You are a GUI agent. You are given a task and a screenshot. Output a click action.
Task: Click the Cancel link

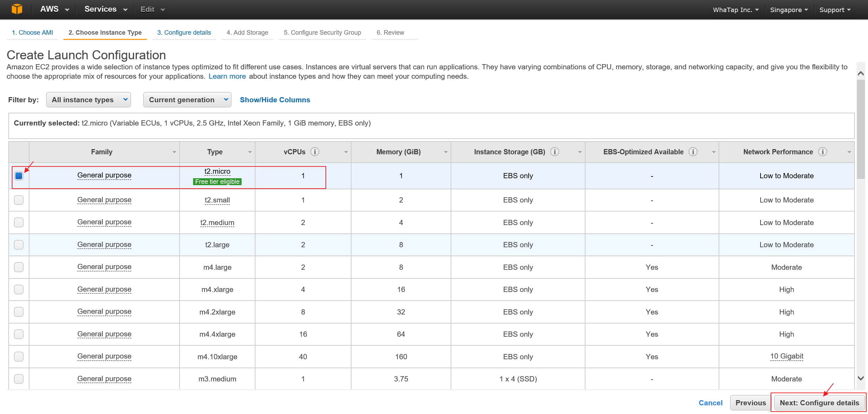point(710,403)
